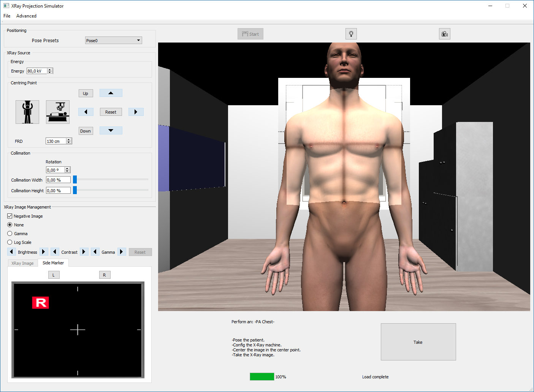Image resolution: width=534 pixels, height=392 pixels.
Task: Click the FRD distance spinner arrows
Action: point(69,141)
